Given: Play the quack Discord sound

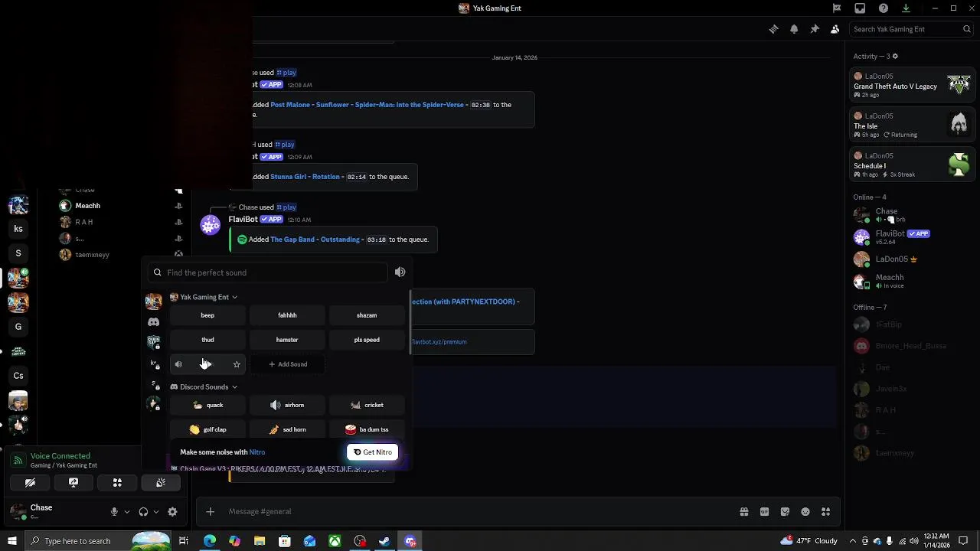Looking at the screenshot, I should coord(207,405).
